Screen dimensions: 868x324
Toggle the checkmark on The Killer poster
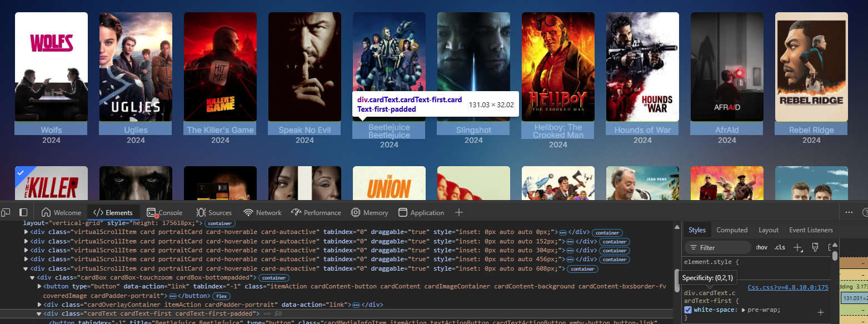point(21,173)
